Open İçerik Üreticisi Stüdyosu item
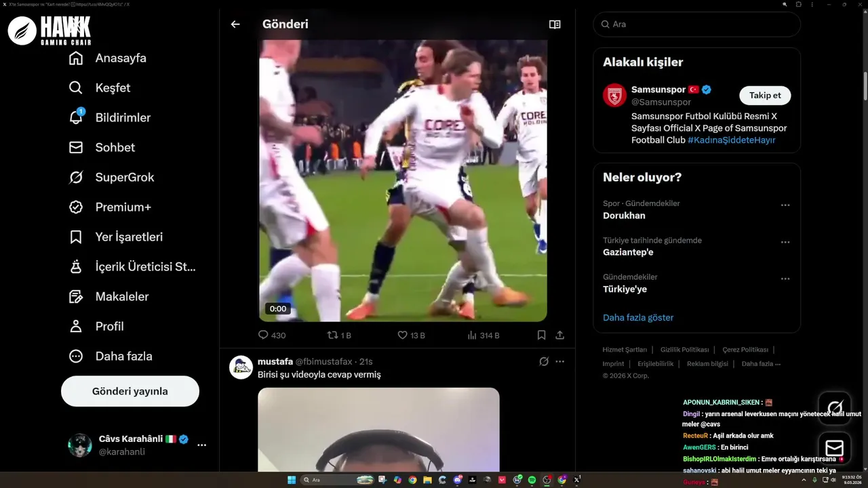868x488 pixels. pyautogui.click(x=132, y=267)
